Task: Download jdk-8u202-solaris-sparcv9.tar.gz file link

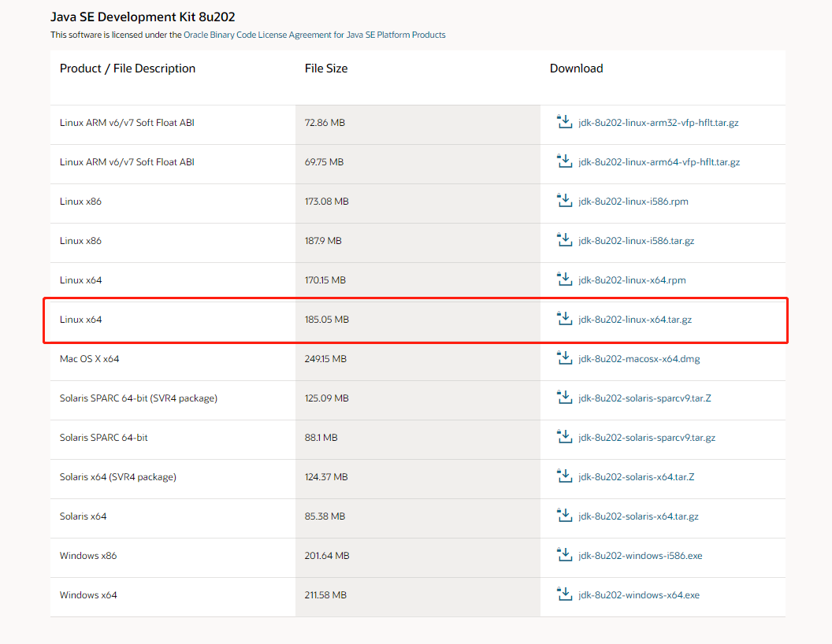Action: coord(646,438)
